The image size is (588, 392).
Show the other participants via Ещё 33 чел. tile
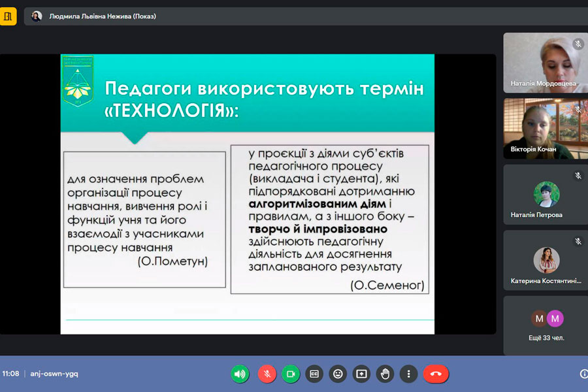546,325
